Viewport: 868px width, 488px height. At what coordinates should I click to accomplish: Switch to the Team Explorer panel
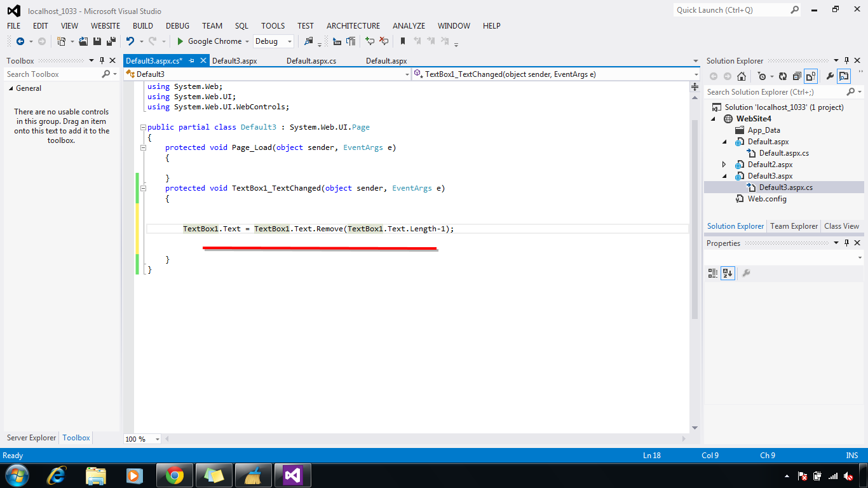point(794,226)
